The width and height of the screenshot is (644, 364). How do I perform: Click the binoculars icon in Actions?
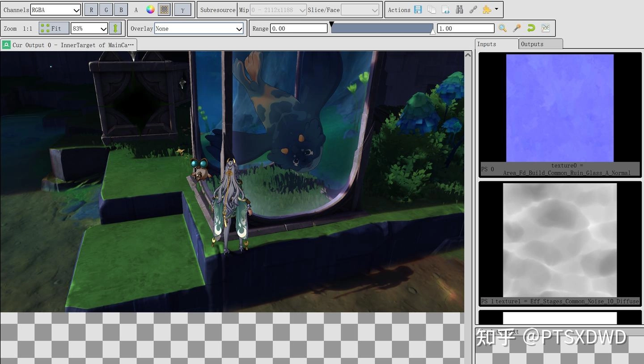pyautogui.click(x=459, y=10)
